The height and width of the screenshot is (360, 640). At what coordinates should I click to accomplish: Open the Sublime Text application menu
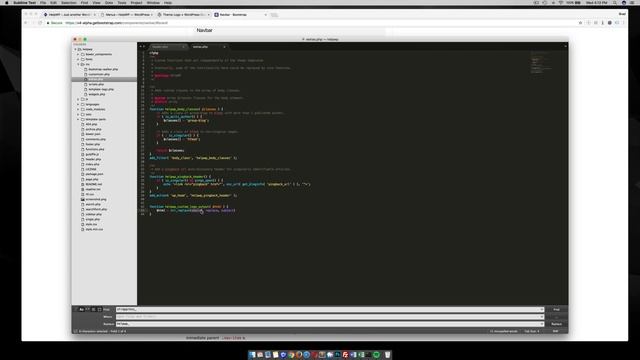pyautogui.click(x=24, y=2)
